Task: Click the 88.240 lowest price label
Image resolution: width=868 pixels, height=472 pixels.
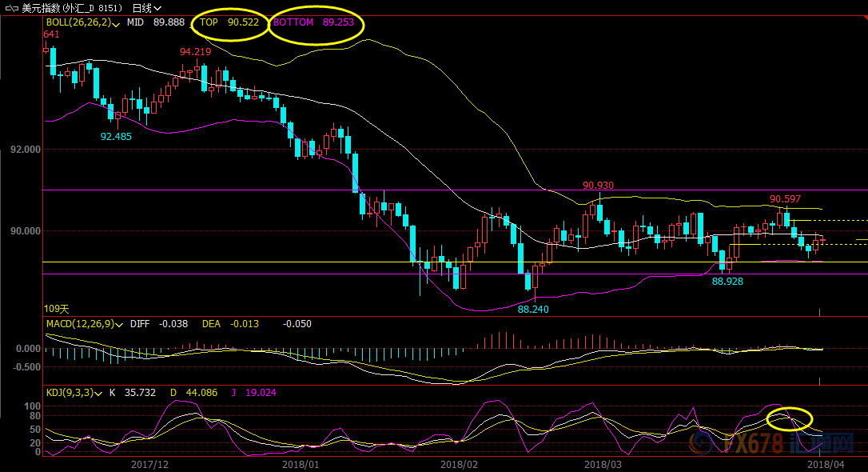Action: [x=533, y=309]
